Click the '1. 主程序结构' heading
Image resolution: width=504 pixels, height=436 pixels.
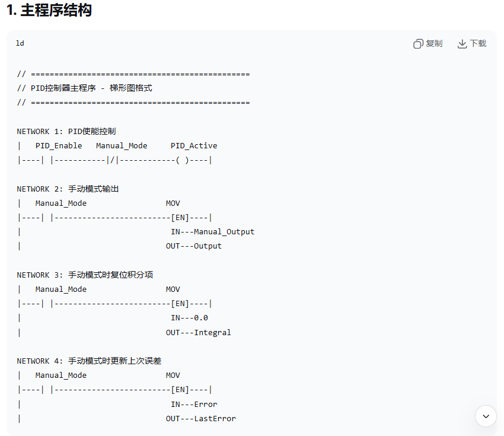[49, 10]
